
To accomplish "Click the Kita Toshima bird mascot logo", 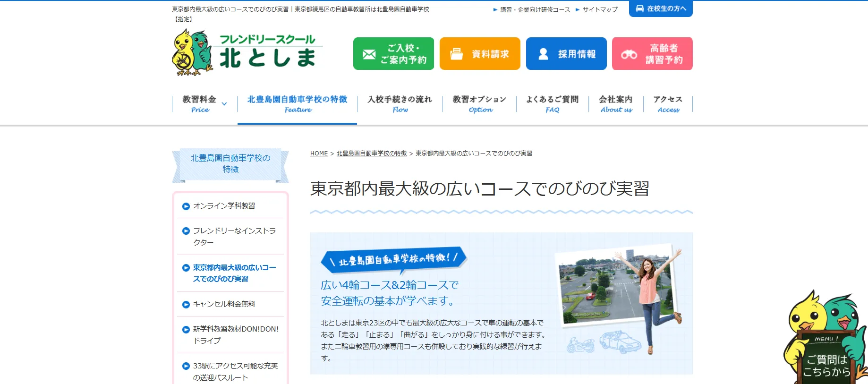I will 192,53.
